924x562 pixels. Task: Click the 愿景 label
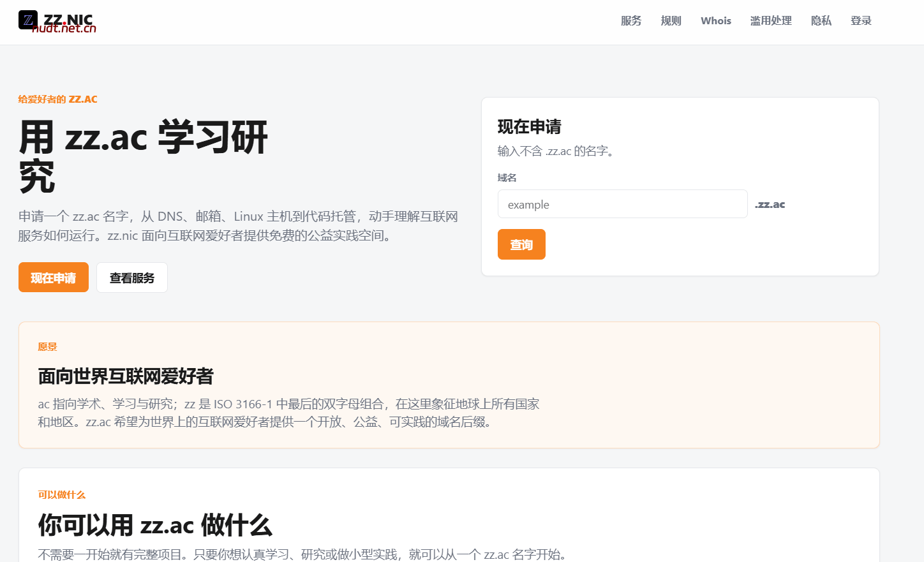[47, 346]
